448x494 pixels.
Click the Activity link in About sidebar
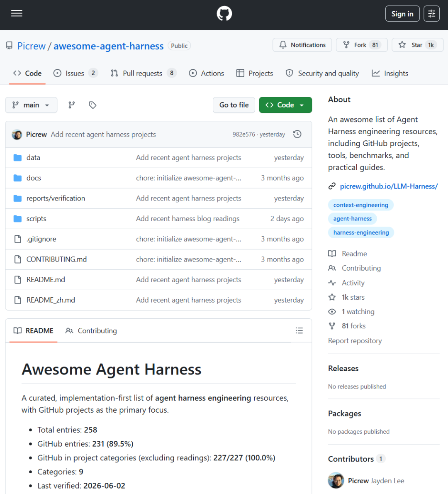click(x=353, y=283)
